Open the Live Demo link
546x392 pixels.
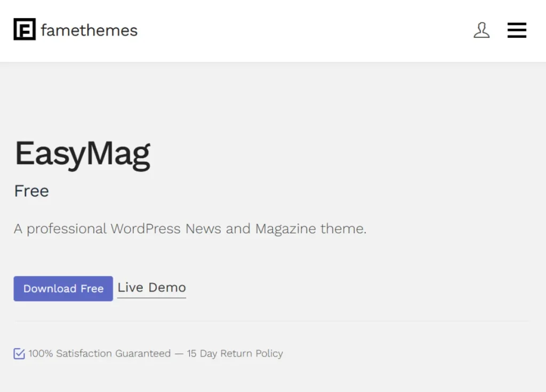[151, 288]
